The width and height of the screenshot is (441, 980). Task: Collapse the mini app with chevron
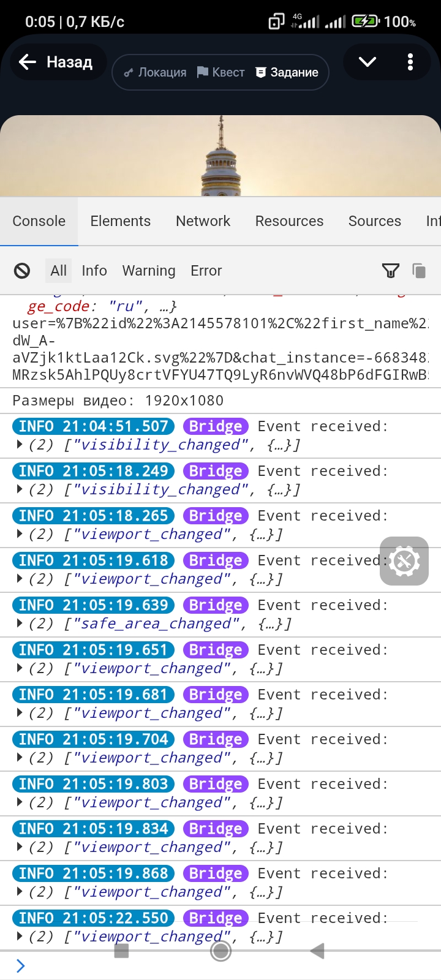pyautogui.click(x=367, y=62)
